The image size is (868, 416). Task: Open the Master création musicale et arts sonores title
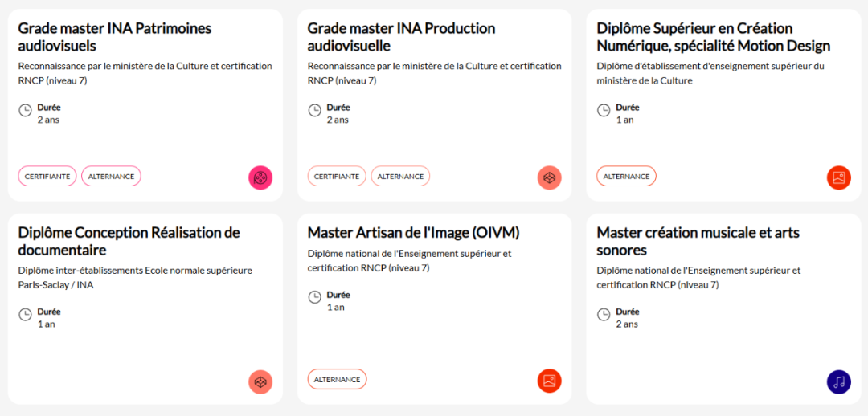(698, 241)
